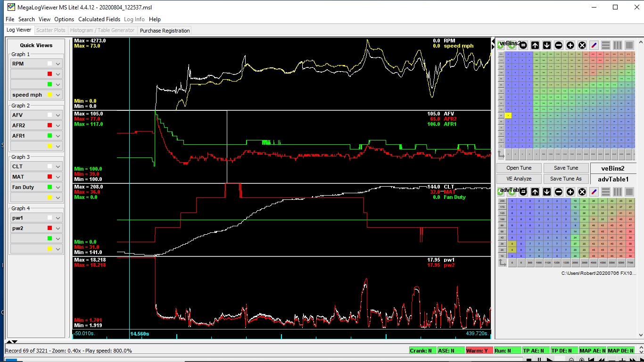Screen dimensions: 644x362
Task: Click the highlighted yellow cell in veBins2 table
Action: click(x=508, y=115)
